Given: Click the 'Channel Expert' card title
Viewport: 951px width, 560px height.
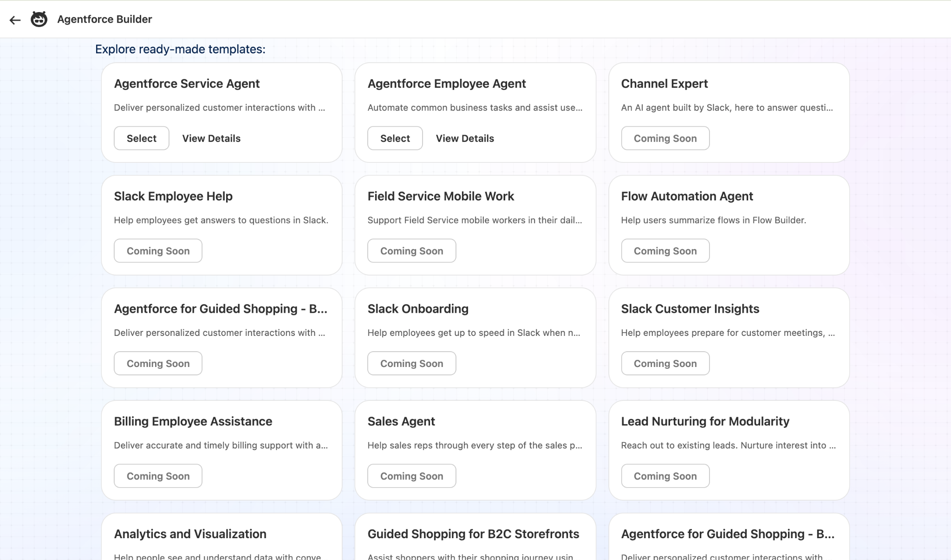Looking at the screenshot, I should 664,84.
